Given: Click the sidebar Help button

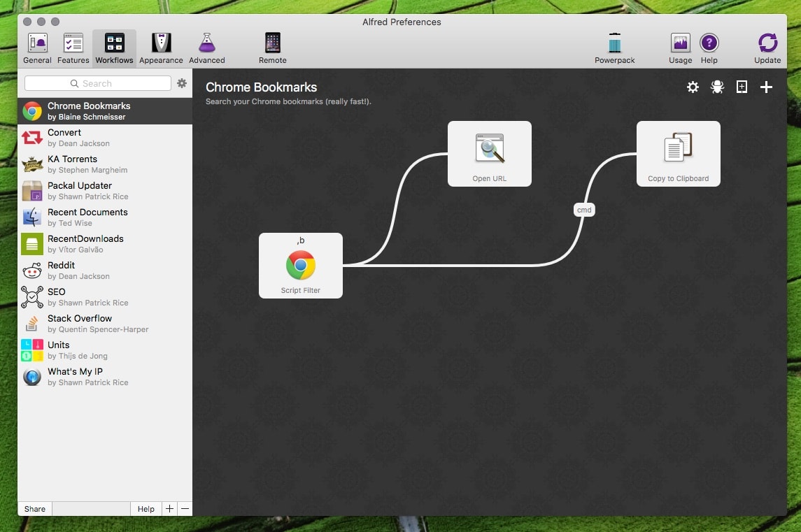Looking at the screenshot, I should click(x=146, y=508).
